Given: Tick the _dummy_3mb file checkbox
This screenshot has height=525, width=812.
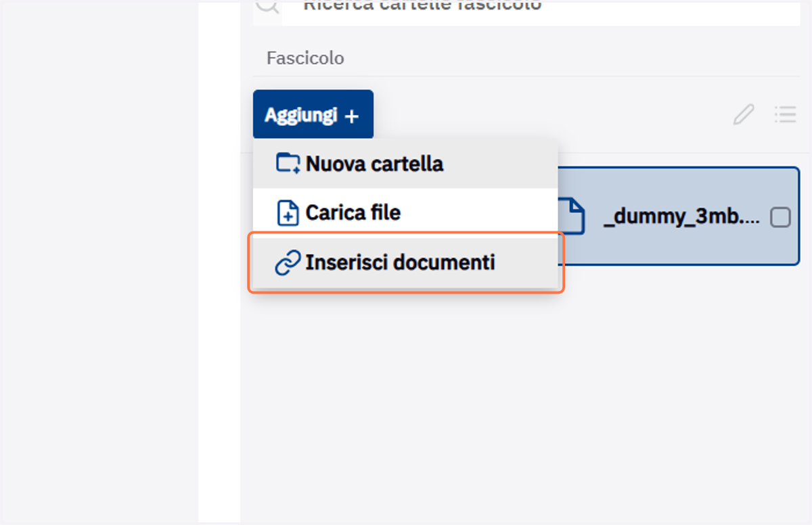Looking at the screenshot, I should point(780,218).
